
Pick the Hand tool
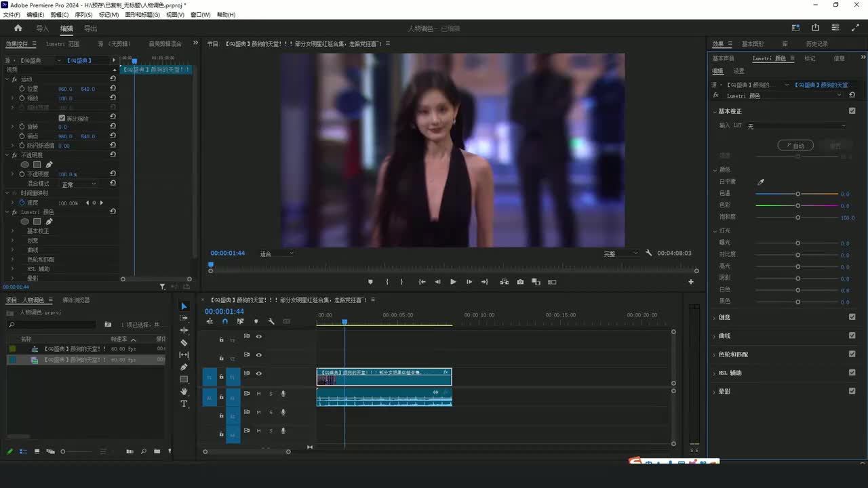184,392
